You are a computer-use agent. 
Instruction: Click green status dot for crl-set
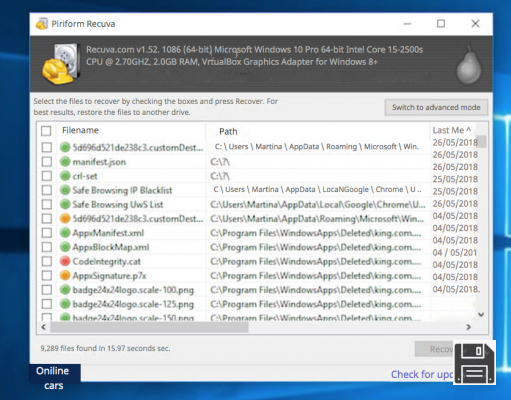[65, 176]
